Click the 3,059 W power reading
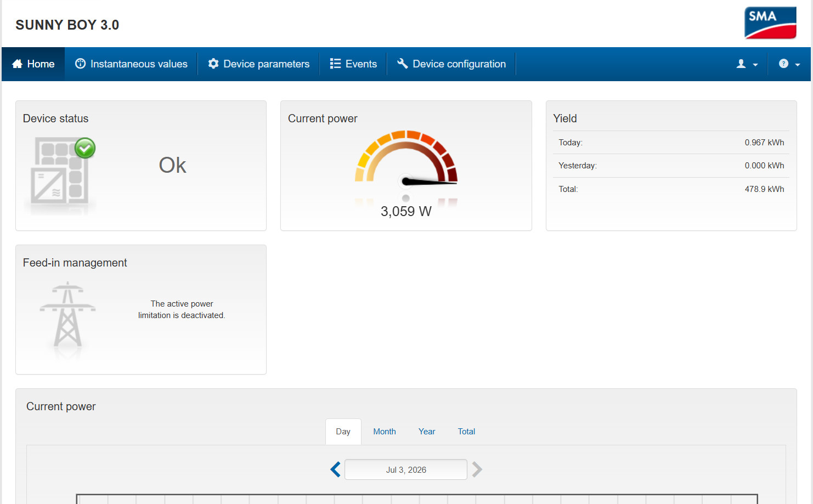 (x=406, y=212)
